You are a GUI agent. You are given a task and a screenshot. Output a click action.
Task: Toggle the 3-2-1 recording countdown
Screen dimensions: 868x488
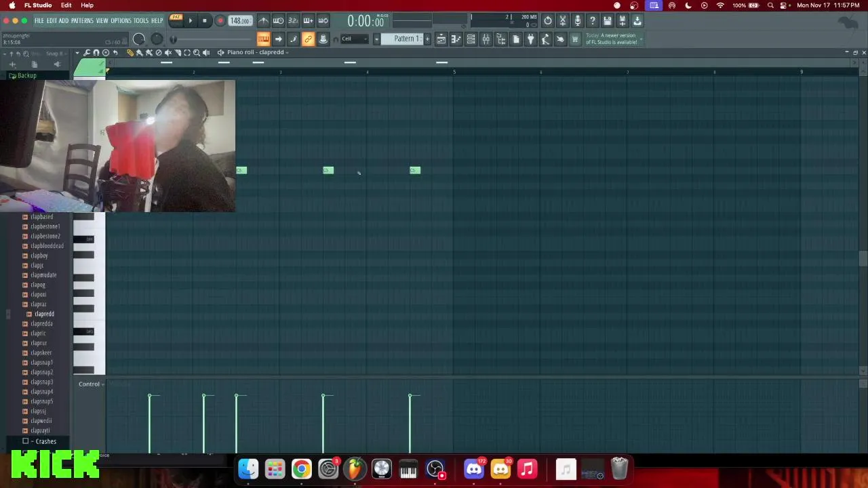tap(293, 20)
